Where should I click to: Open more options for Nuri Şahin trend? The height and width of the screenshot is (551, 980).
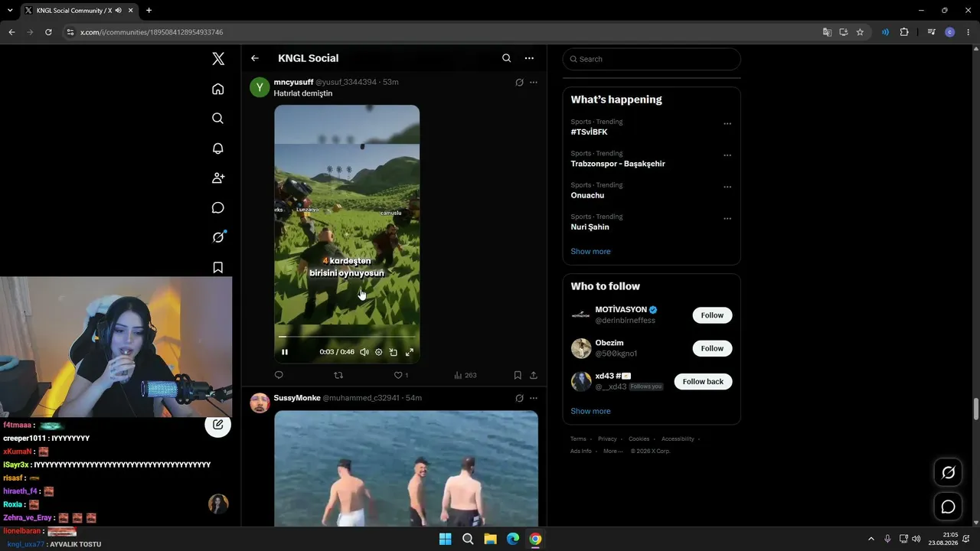pos(727,218)
